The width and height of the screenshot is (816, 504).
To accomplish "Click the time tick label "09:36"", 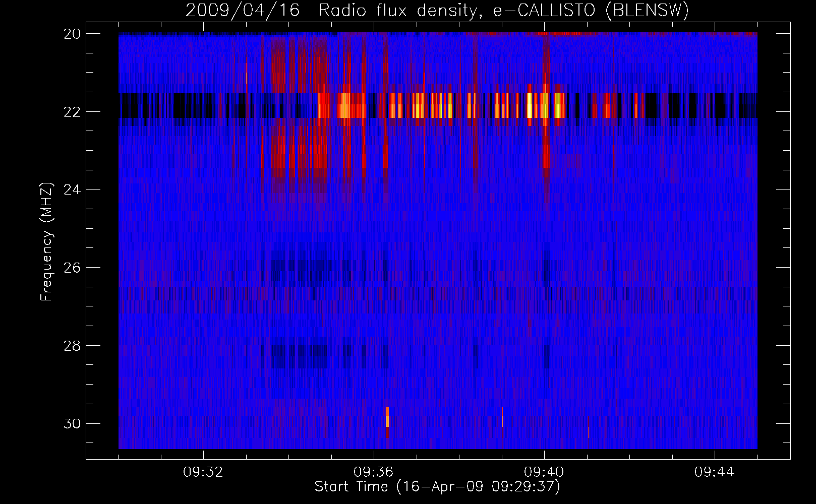I will pos(374,472).
